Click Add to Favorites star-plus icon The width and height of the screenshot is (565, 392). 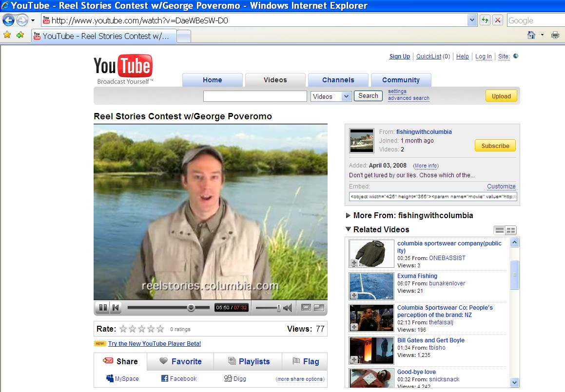pos(20,35)
